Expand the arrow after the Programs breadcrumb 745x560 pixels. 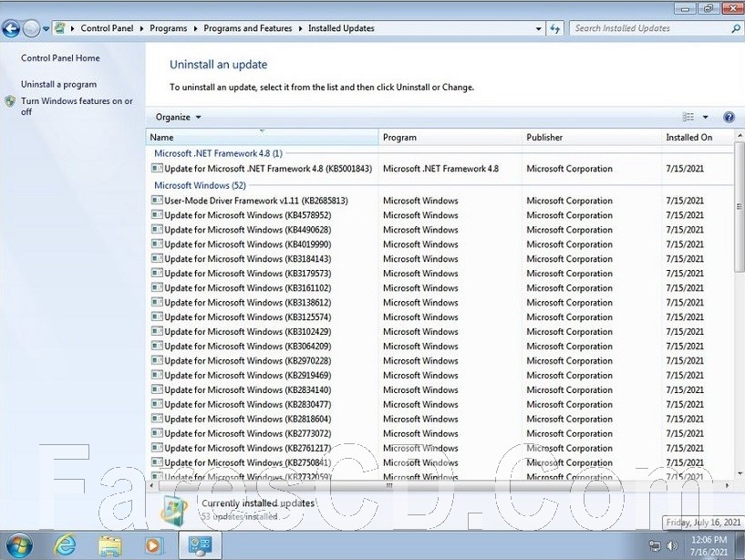[x=195, y=28]
